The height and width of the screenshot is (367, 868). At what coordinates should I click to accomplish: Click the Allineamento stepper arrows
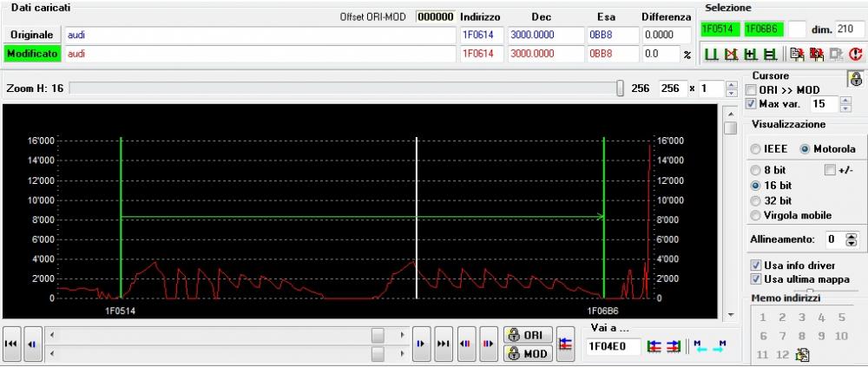(x=852, y=239)
